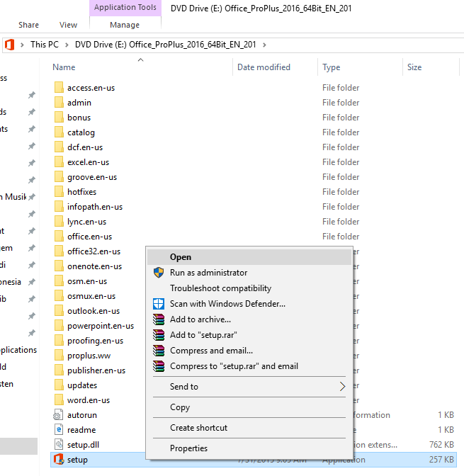Click the hotfixes folder icon
The height and width of the screenshot is (476, 464).
[59, 191]
